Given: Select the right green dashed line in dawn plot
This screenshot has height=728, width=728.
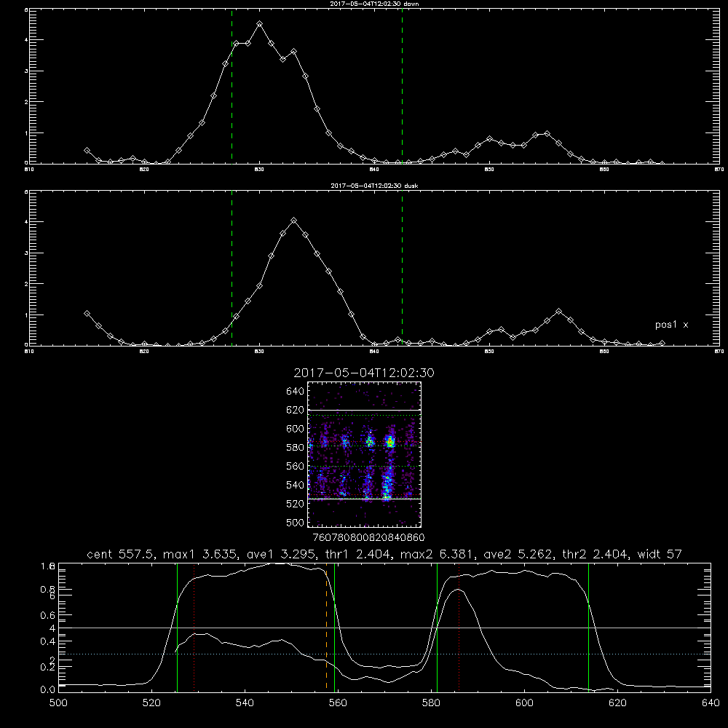Looking at the screenshot, I should [x=402, y=86].
